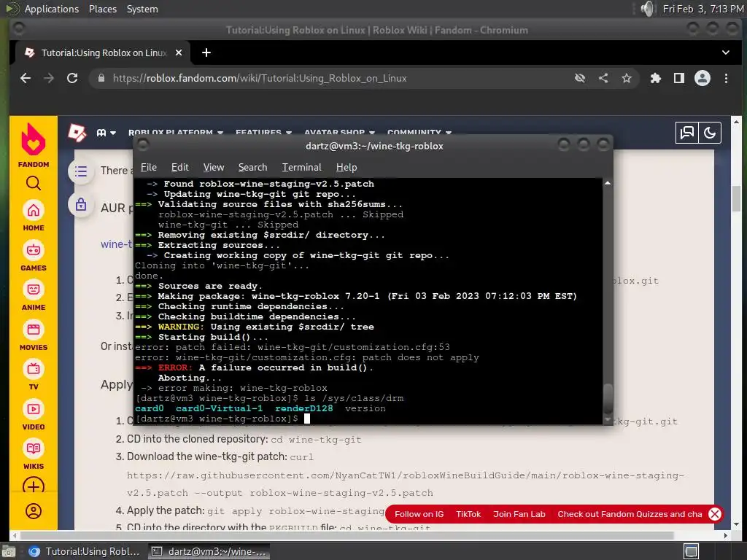Click the page lock protection icon

click(81, 205)
